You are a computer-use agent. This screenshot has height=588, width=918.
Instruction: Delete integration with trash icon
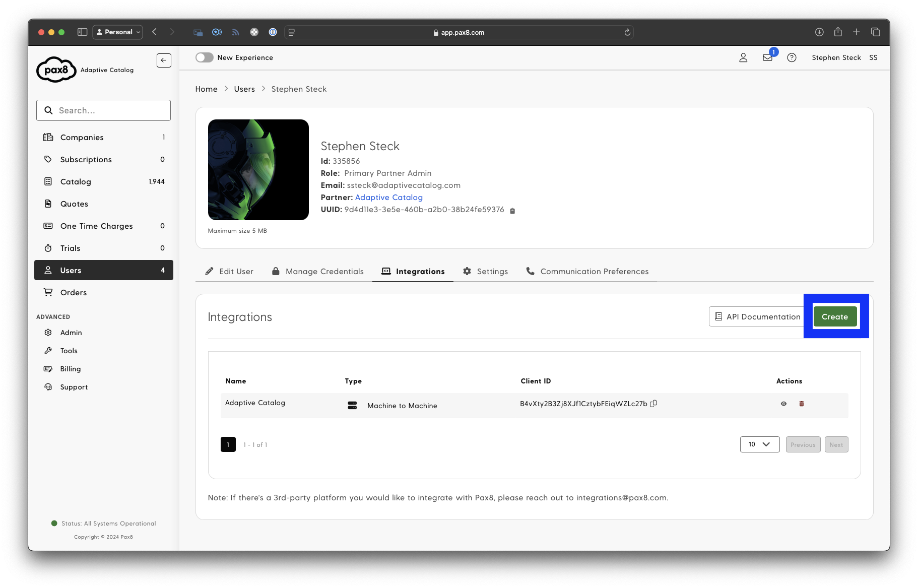(802, 404)
